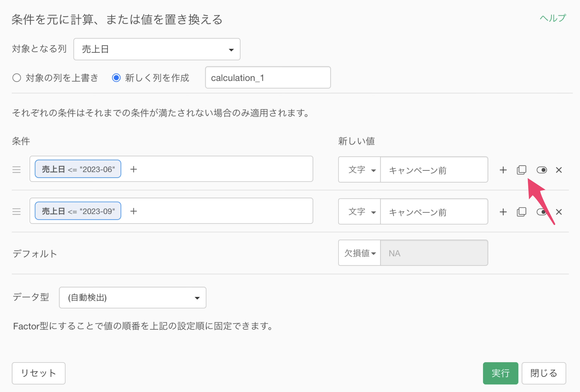Duplicate the 2023-09 condition row
The height and width of the screenshot is (392, 580).
(521, 212)
